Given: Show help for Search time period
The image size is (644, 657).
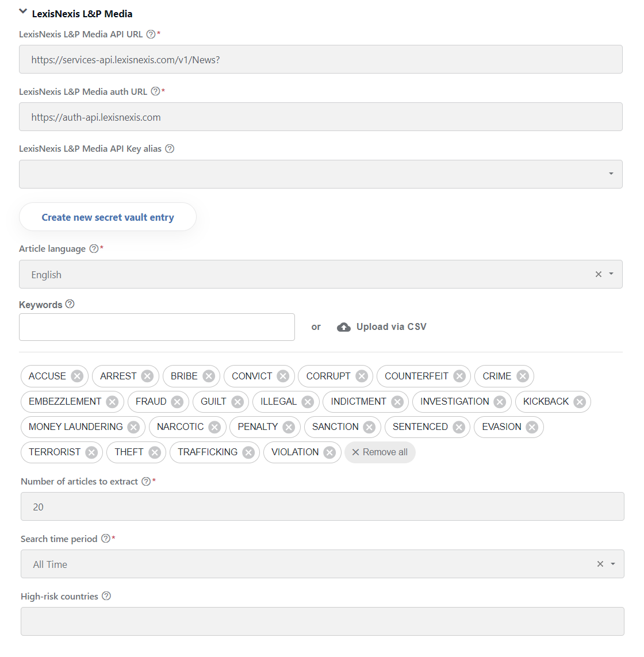Looking at the screenshot, I should pos(106,539).
